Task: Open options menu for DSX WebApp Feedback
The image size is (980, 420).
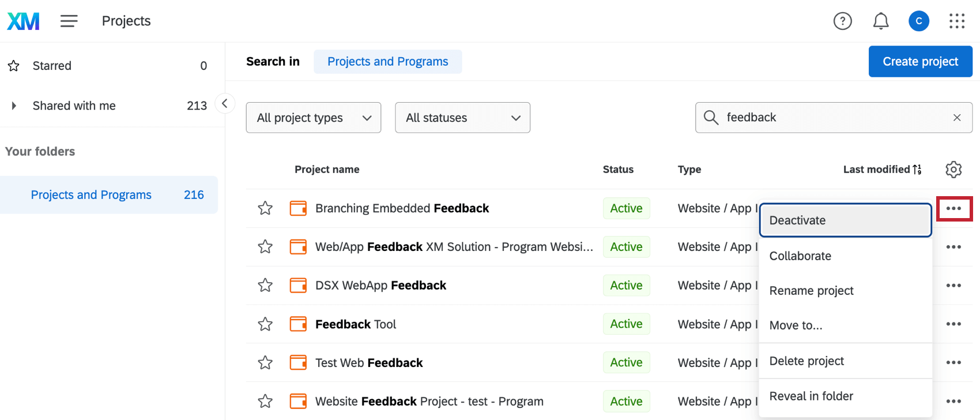Action: pos(953,286)
